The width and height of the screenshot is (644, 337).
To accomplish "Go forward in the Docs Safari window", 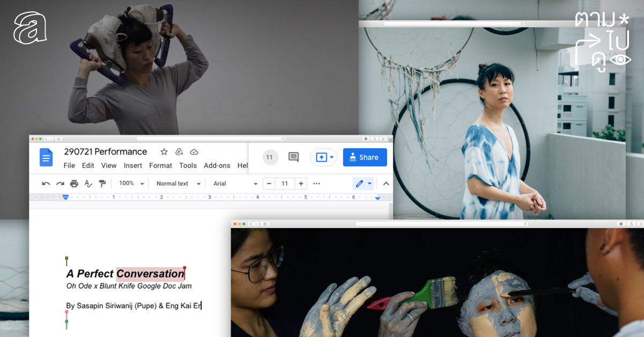I will pyautogui.click(x=51, y=138).
